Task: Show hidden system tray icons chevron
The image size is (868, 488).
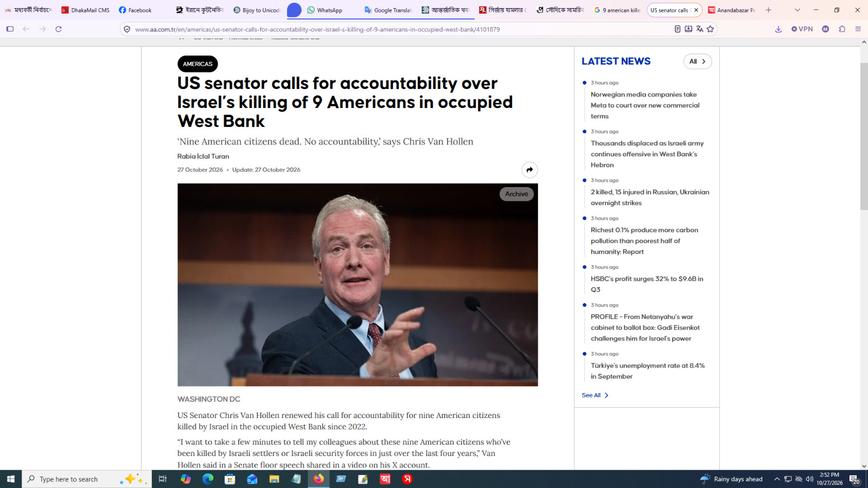Action: click(777, 479)
